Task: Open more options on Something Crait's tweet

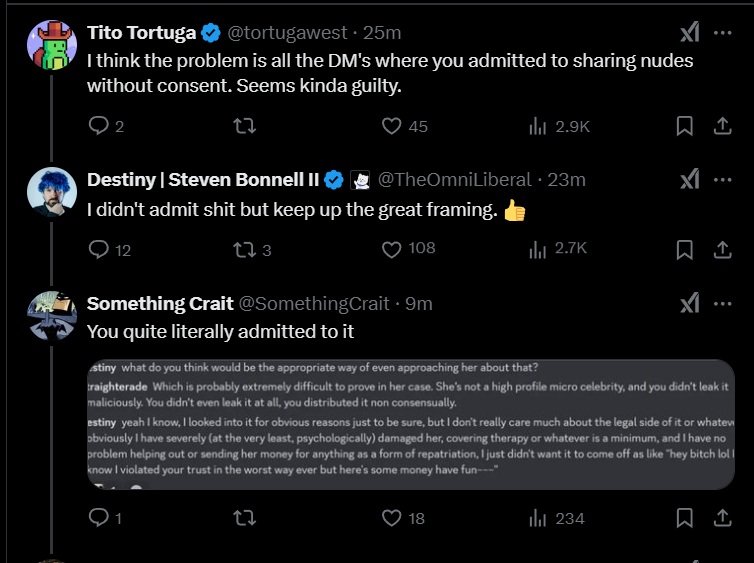Action: coord(723,303)
